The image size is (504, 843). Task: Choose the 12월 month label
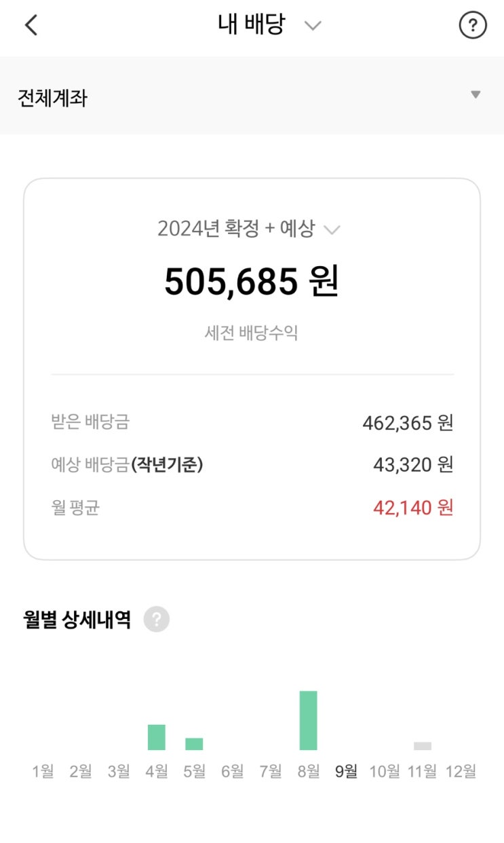tap(461, 771)
